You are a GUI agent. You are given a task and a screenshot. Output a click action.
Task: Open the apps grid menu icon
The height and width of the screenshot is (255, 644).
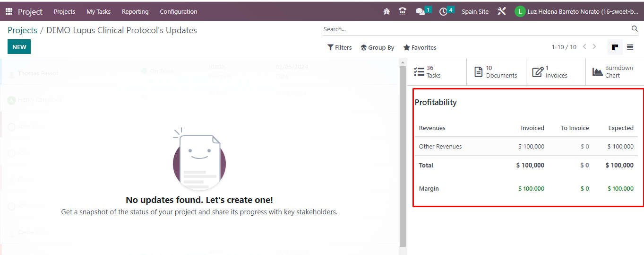click(x=9, y=11)
